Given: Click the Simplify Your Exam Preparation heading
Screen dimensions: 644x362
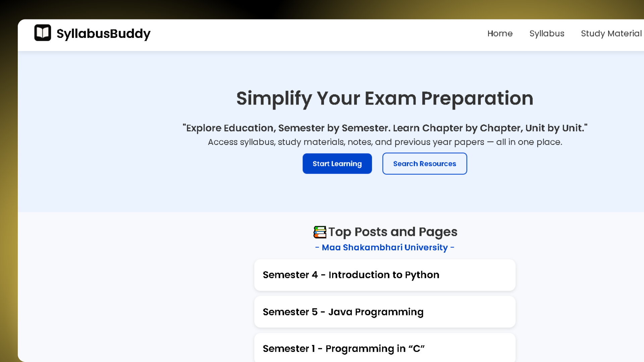Looking at the screenshot, I should pos(385,99).
